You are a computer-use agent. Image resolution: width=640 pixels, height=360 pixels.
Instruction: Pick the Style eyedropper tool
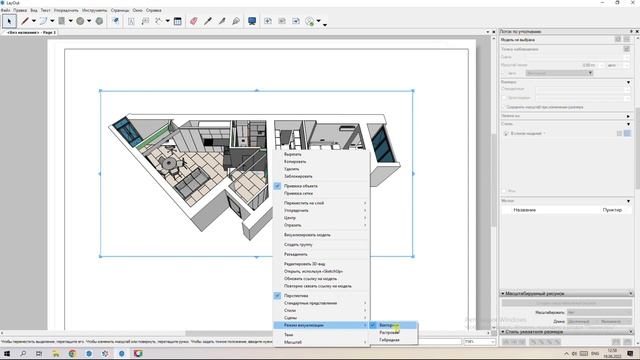pos(208,21)
